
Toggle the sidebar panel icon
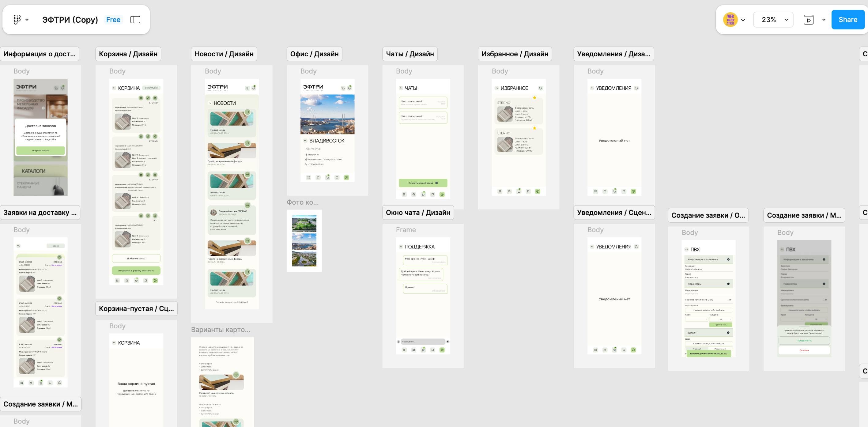[135, 20]
